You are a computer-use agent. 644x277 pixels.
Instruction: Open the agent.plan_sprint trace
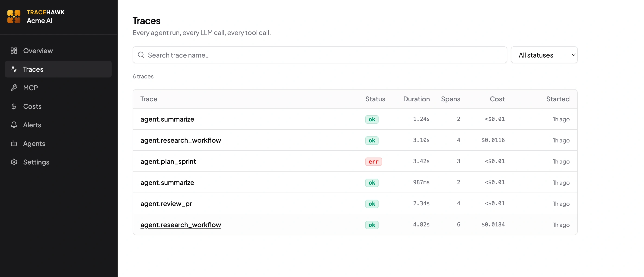168,161
